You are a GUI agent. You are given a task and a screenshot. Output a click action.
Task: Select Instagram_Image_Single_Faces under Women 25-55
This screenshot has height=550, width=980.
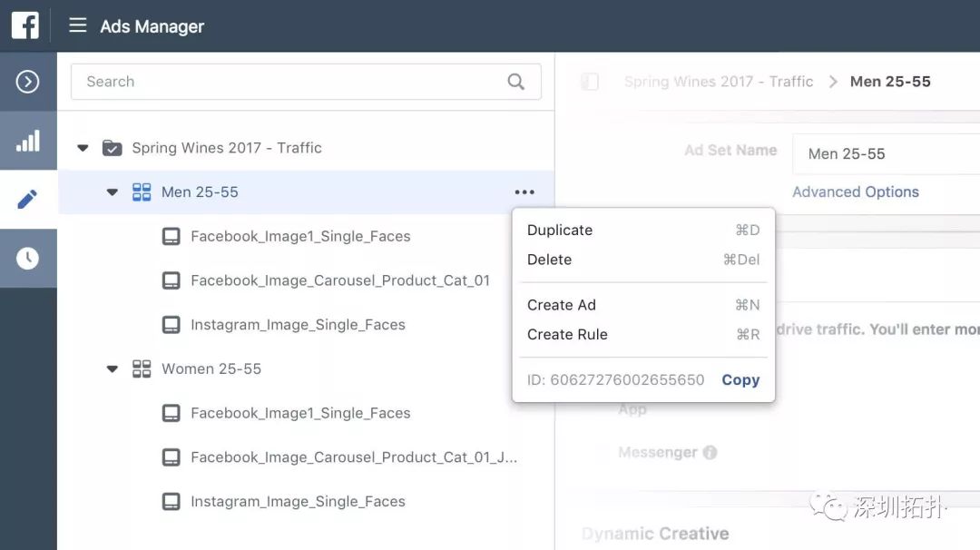coord(298,501)
